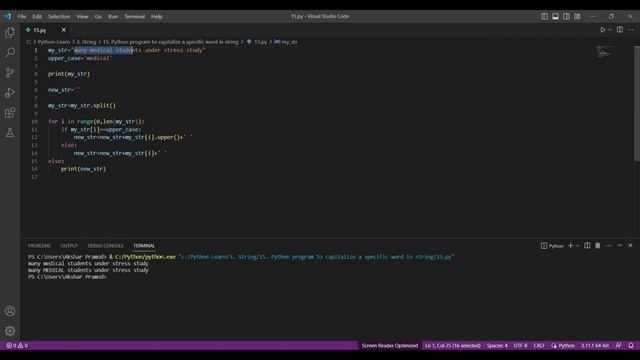Click breadcrumb '3. String' folder
The width and height of the screenshot is (640, 360).
point(86,42)
